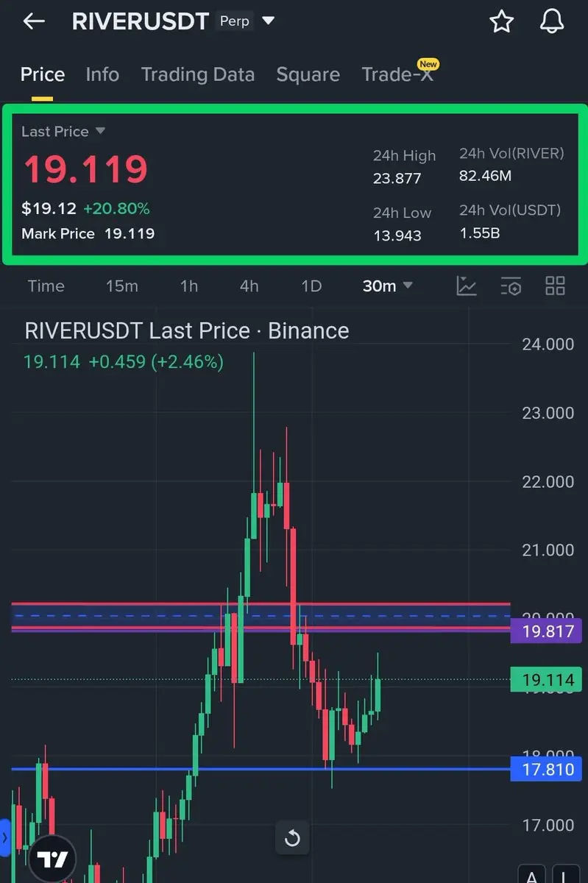Screen dimensions: 588x883
Task: Switch chart to 1D interval
Action: 312,286
